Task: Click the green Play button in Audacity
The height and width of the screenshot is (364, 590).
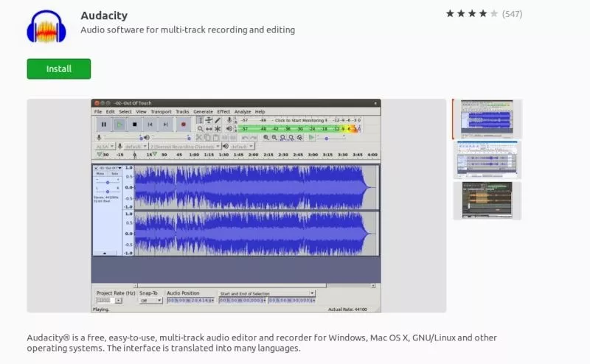Action: pyautogui.click(x=119, y=125)
